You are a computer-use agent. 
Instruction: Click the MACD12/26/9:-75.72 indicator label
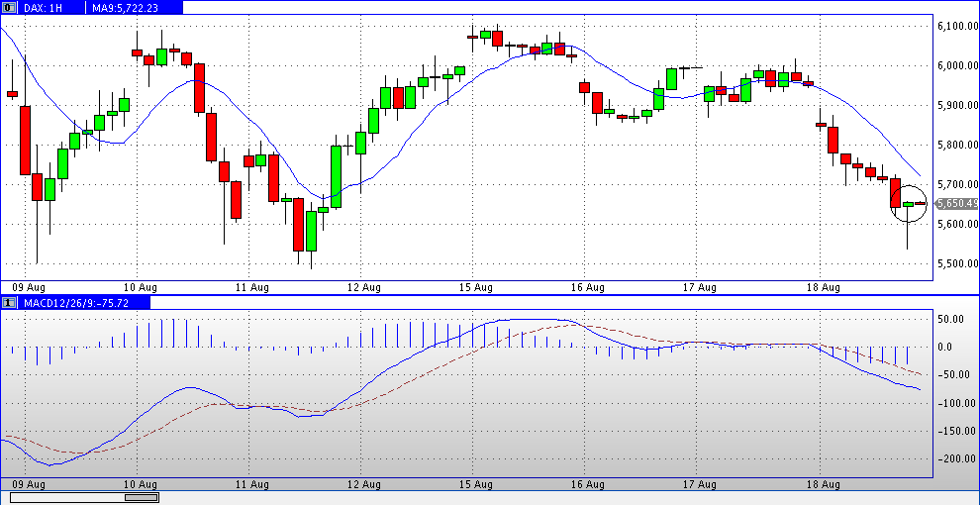76,303
